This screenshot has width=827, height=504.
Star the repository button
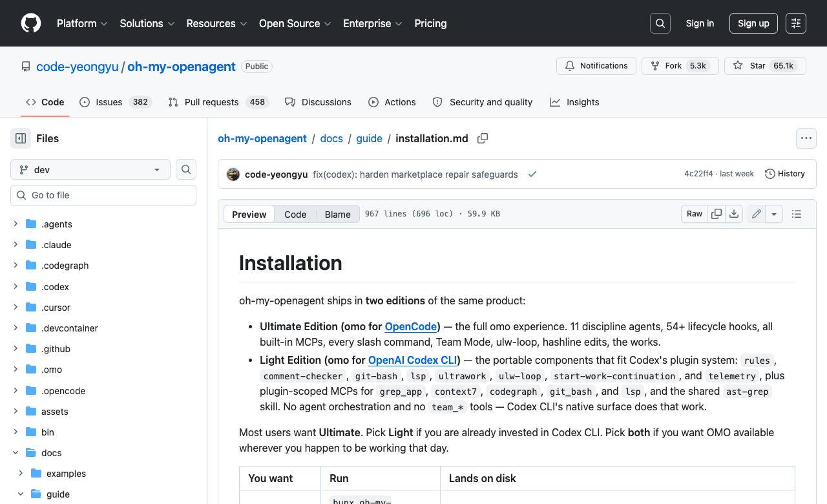[x=765, y=66]
